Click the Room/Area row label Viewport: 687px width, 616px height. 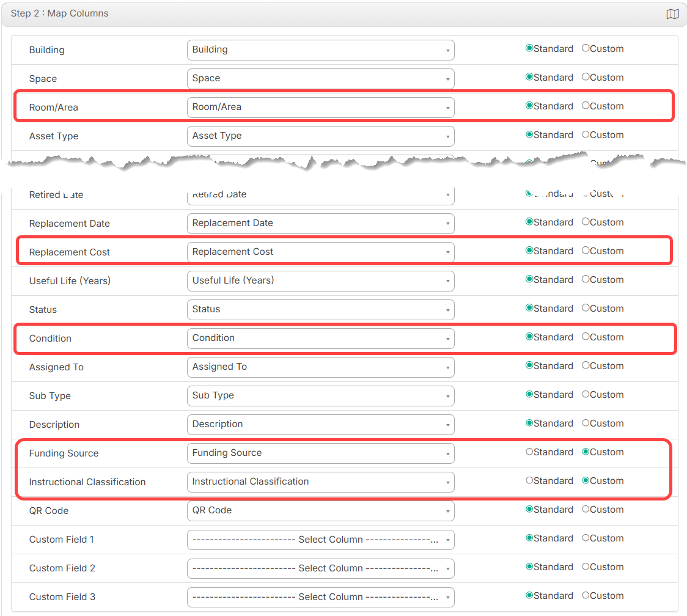53,108
